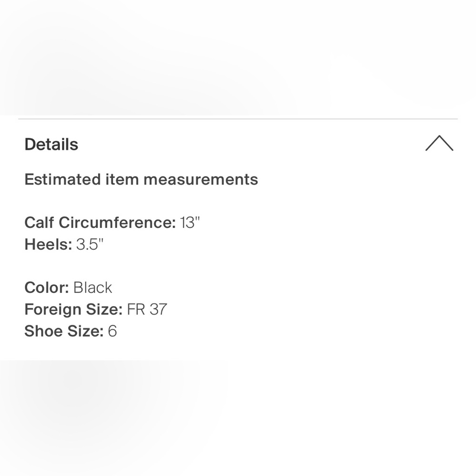
Task: Select the FR 37 size value
Action: tap(147, 309)
